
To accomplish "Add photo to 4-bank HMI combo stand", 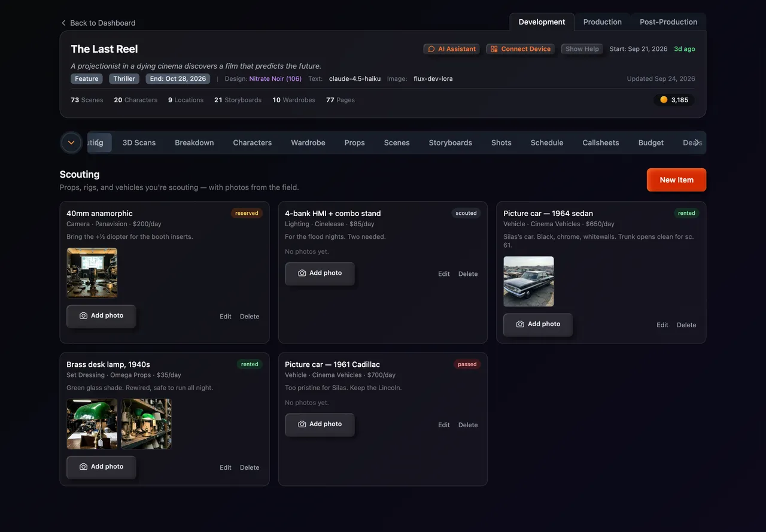I will (320, 273).
